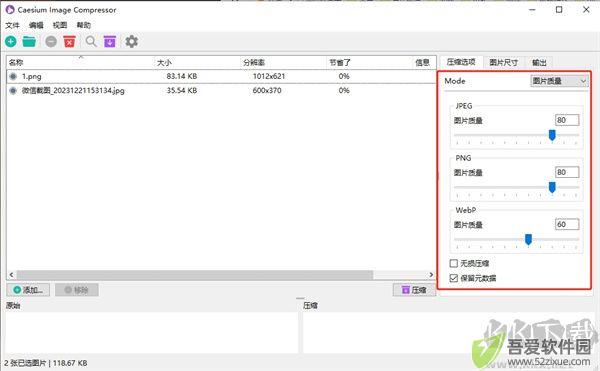This screenshot has width=600, height=371.
Task: Open the Mode dropdown
Action: coord(559,81)
